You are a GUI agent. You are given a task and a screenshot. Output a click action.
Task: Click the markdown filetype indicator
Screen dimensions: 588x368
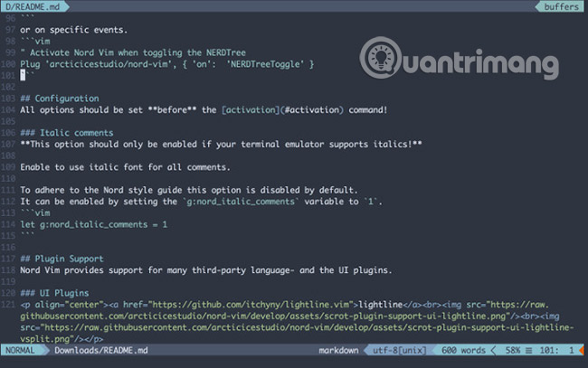click(x=338, y=351)
